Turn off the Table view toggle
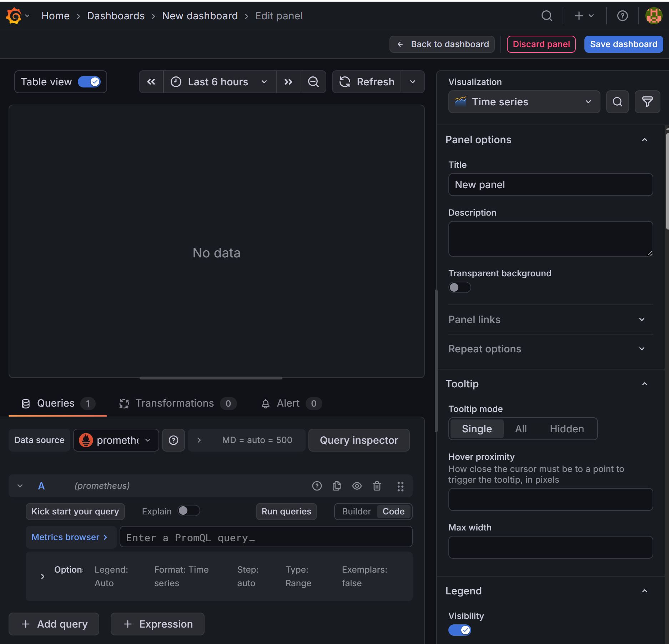This screenshot has height=644, width=669. click(x=89, y=82)
